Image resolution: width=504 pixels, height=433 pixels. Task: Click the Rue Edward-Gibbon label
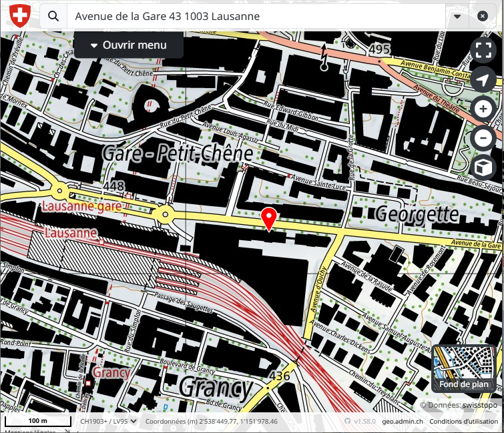coord(292,111)
